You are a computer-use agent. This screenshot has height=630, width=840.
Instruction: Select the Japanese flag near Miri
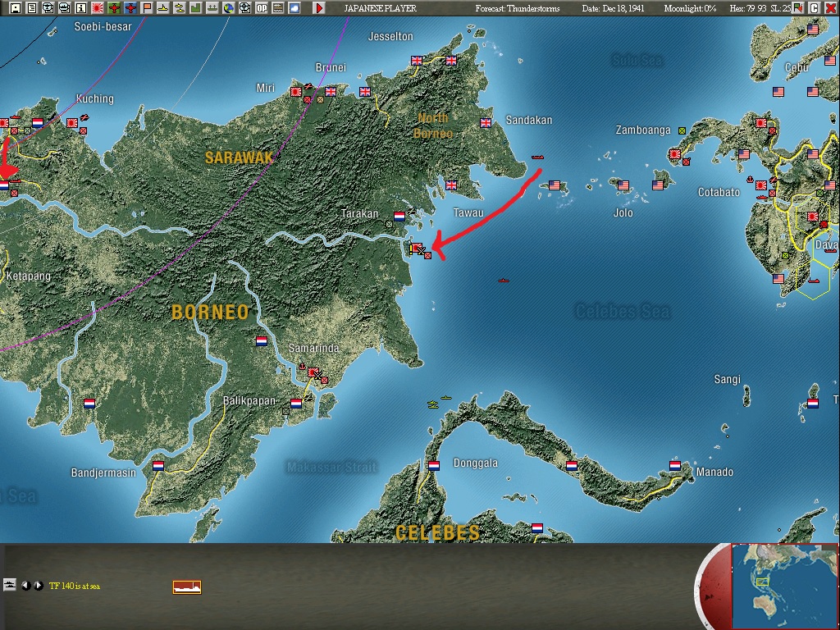295,92
